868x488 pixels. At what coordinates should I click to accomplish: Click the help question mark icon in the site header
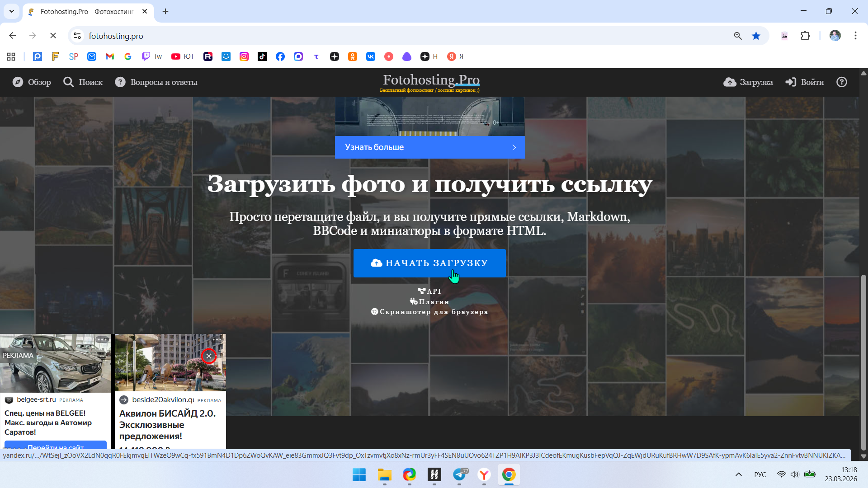[841, 82]
